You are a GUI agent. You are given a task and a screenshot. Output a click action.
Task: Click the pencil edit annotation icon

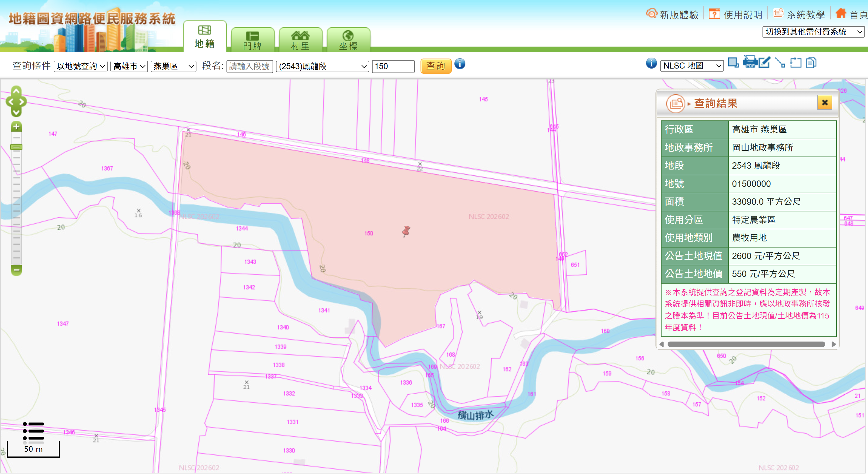point(764,62)
